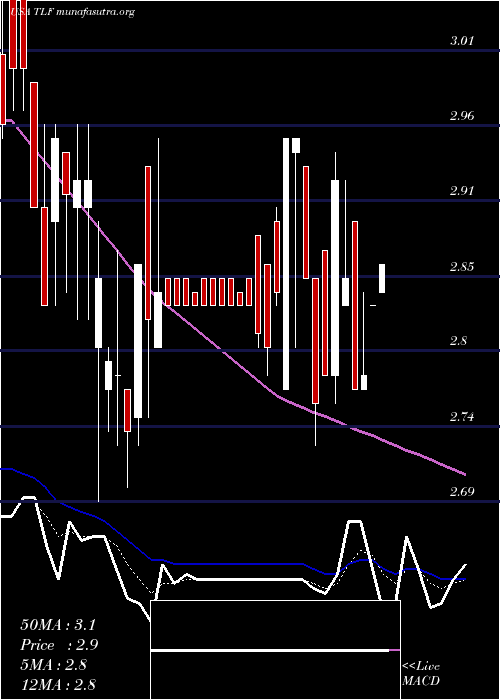The height and width of the screenshot is (700, 500).
Task: Select the 2.69 price level label
Action: coord(461,492)
